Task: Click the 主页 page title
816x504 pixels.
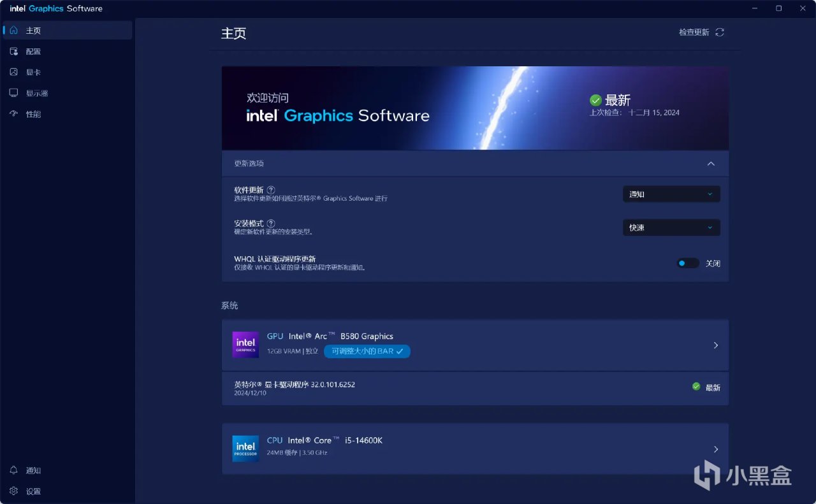Action: pos(233,34)
